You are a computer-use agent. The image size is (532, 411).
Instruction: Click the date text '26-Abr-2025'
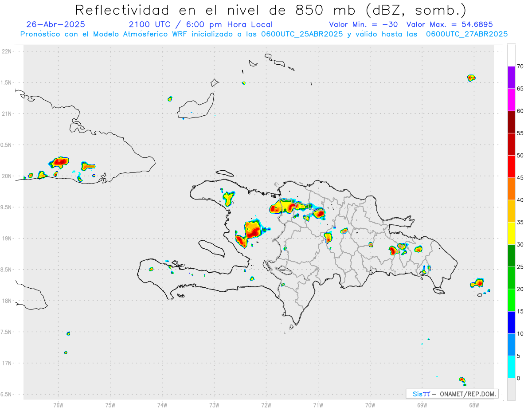pyautogui.click(x=56, y=24)
